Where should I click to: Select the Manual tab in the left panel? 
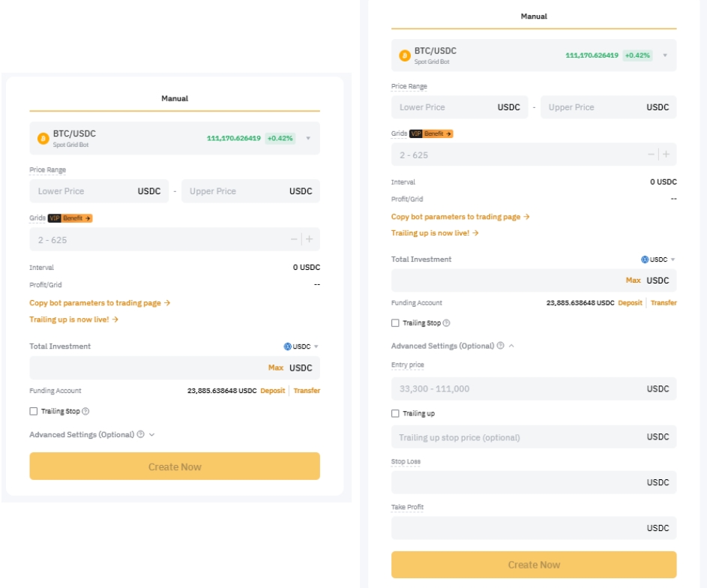click(x=175, y=98)
